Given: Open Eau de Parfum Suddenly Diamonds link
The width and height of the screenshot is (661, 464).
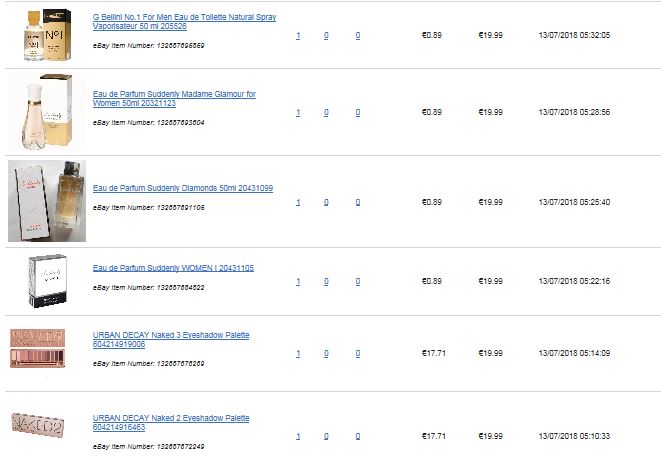Looking at the screenshot, I should click(x=183, y=188).
